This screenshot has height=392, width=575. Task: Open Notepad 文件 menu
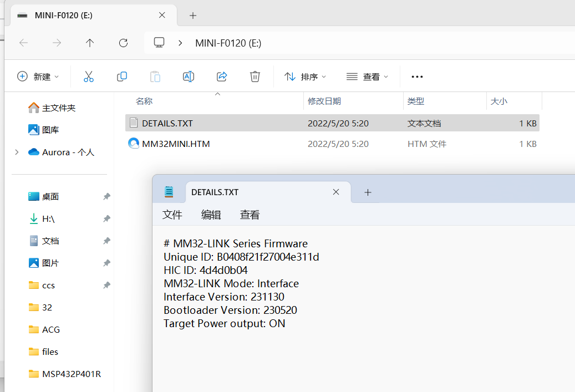[x=172, y=215]
